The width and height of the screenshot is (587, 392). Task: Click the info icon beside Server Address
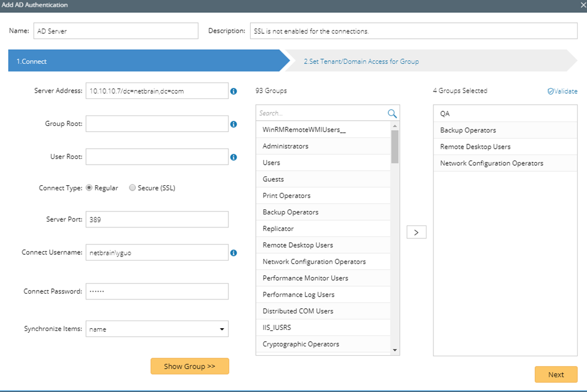[x=233, y=91]
